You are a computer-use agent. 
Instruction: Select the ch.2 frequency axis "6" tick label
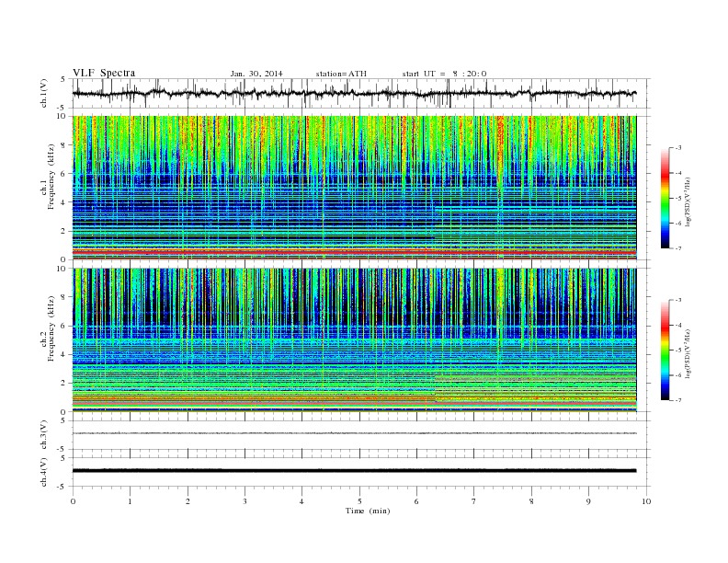coord(64,326)
